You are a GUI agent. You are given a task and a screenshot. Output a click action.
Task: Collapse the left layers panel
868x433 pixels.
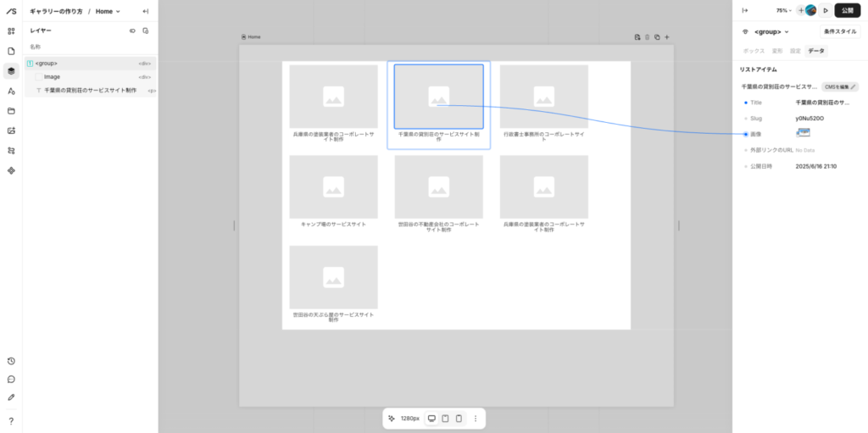146,11
